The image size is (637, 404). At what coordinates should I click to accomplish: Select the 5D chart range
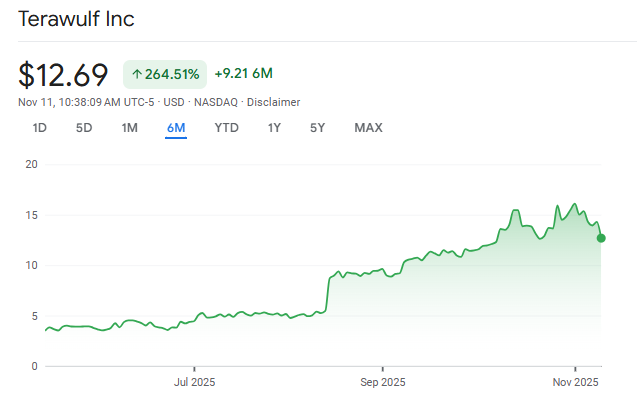(84, 127)
